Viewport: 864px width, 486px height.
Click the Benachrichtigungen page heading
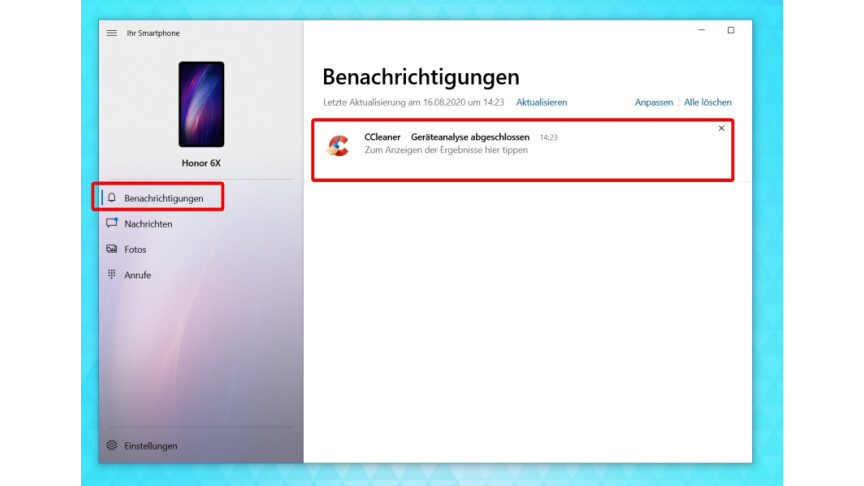click(x=421, y=77)
